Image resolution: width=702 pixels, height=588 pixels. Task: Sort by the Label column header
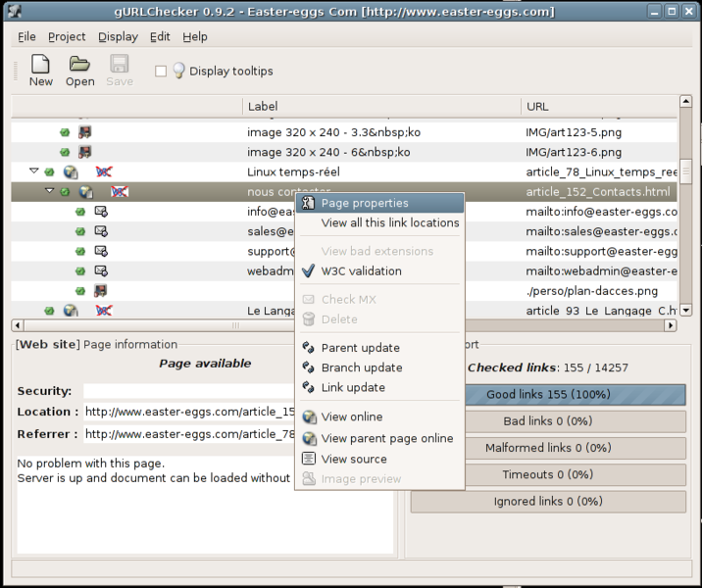[x=381, y=107]
